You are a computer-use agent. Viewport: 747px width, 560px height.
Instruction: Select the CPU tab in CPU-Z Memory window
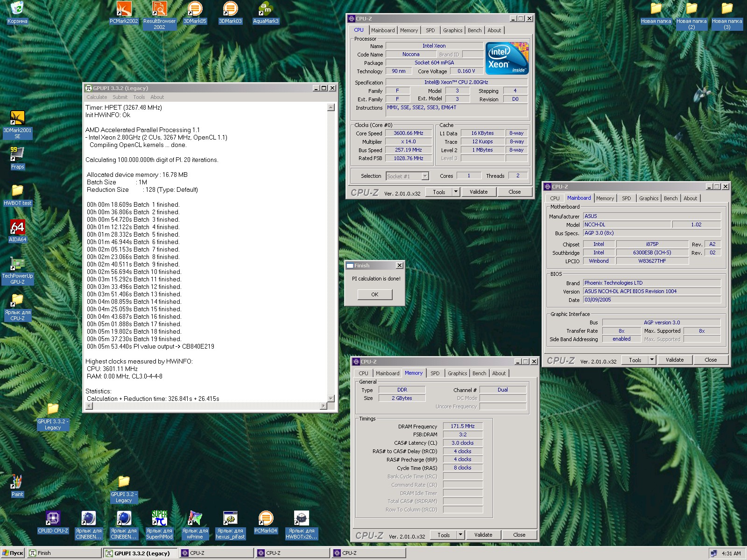(x=364, y=373)
